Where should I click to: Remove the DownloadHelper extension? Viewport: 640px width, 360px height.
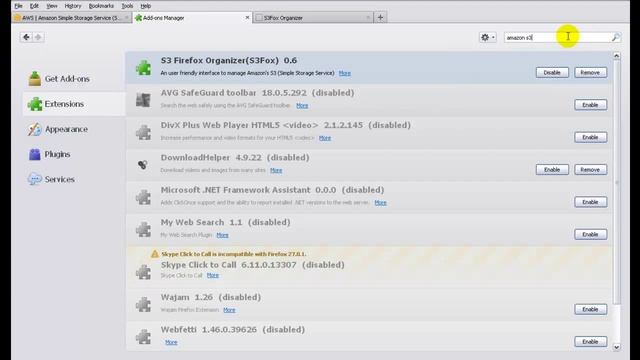[x=590, y=169]
